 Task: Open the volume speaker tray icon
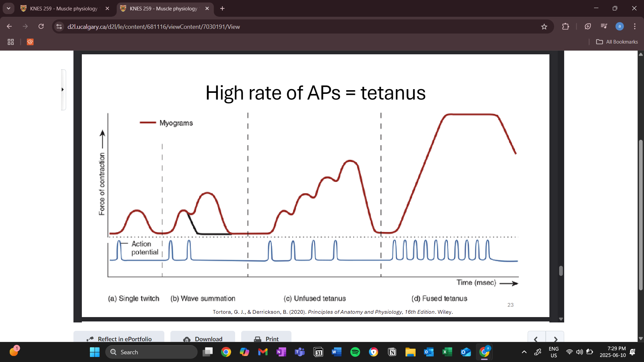point(579,352)
